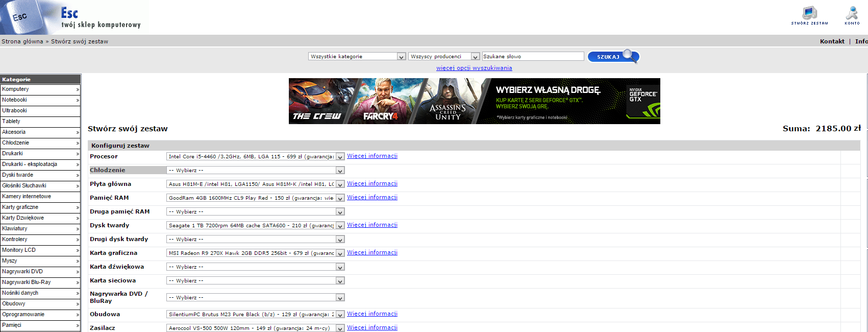The height and width of the screenshot is (332, 868).
Task: Open the Pamięci category
Action: click(40, 325)
